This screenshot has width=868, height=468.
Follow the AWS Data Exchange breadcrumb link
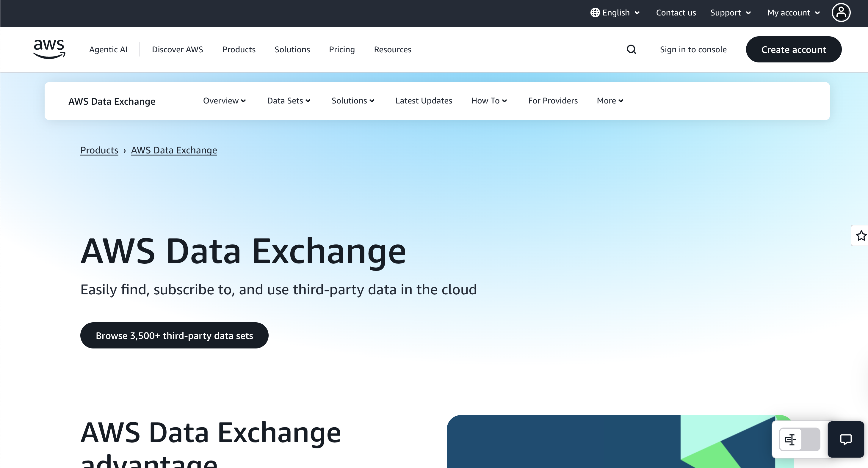[174, 150]
